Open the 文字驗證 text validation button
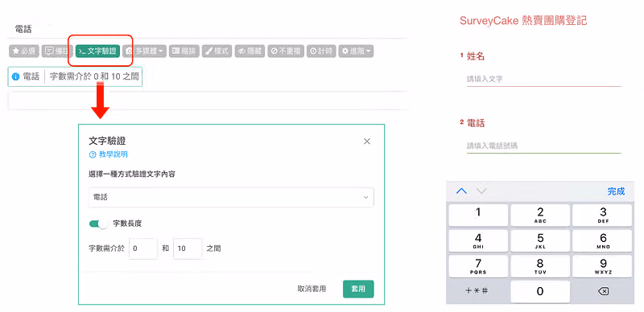 click(97, 51)
